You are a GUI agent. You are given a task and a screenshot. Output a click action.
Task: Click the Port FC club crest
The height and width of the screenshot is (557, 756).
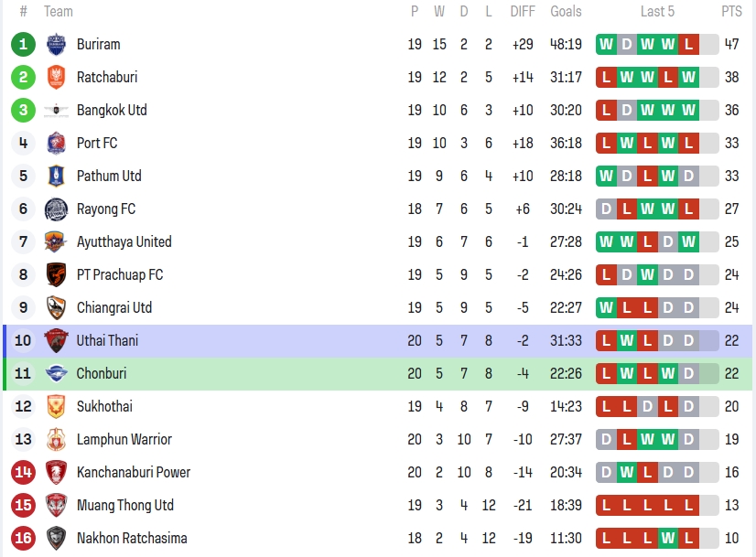56,144
